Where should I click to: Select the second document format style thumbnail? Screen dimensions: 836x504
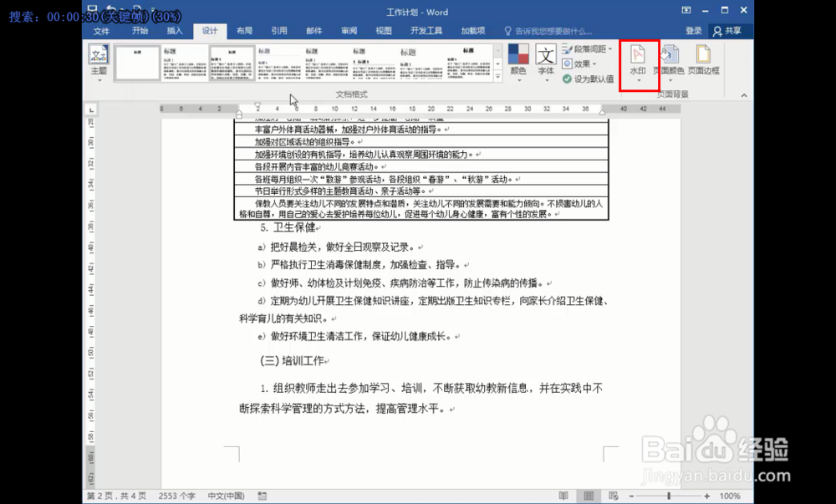pyautogui.click(x=185, y=63)
